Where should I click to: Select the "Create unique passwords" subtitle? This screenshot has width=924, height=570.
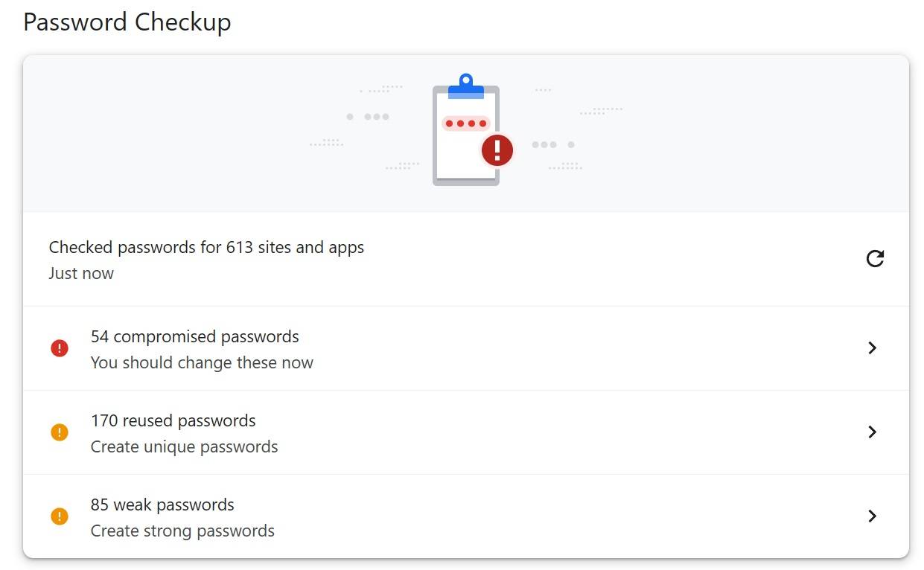point(184,447)
